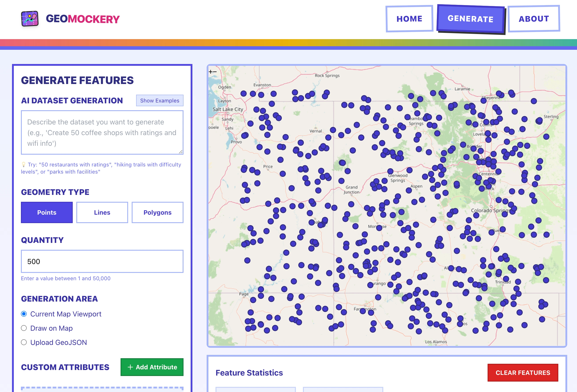Select Current Map Viewport radio option

click(x=24, y=314)
